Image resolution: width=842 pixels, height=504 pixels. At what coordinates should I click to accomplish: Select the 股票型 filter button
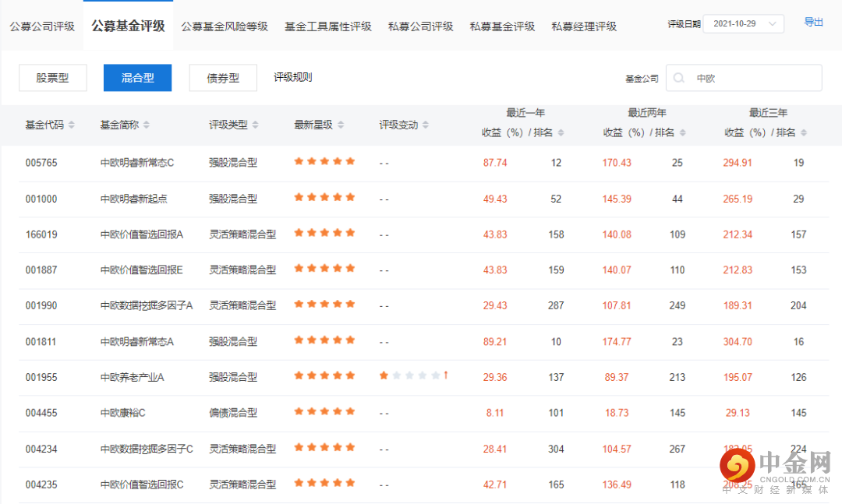53,78
